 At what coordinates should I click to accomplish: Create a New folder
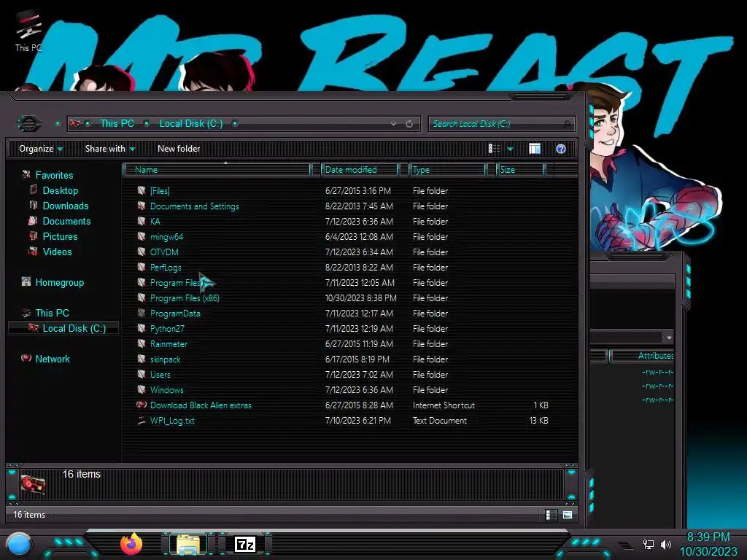(179, 149)
